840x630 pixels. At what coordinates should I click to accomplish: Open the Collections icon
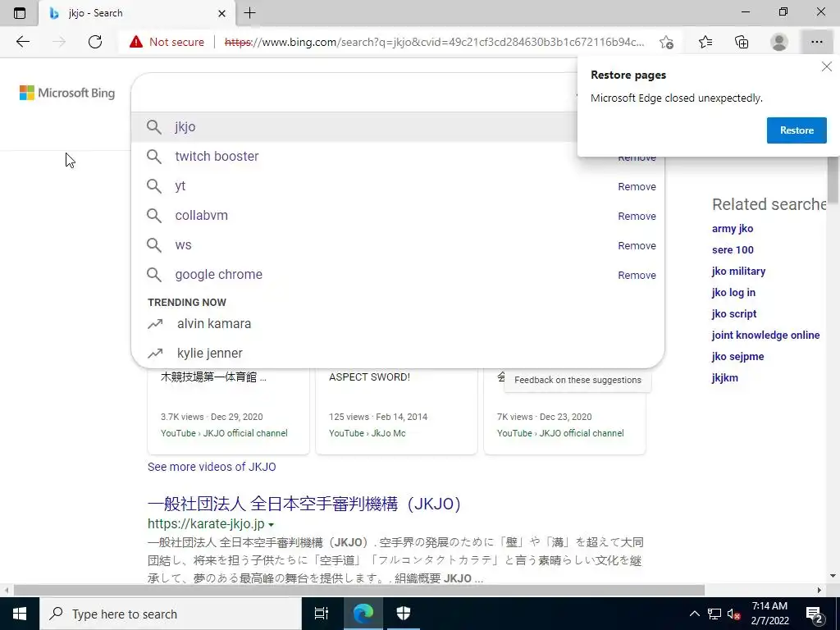742,42
